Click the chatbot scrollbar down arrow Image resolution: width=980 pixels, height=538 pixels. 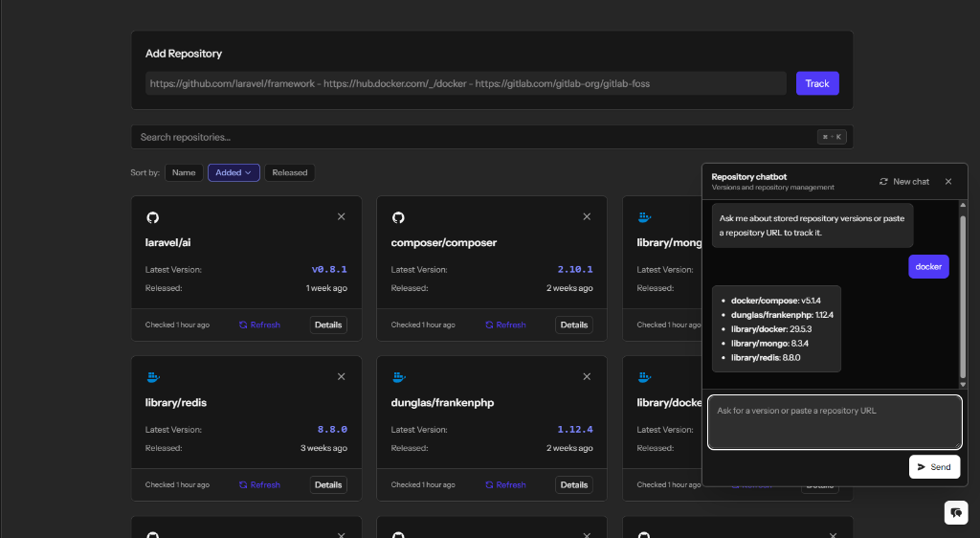tap(963, 384)
